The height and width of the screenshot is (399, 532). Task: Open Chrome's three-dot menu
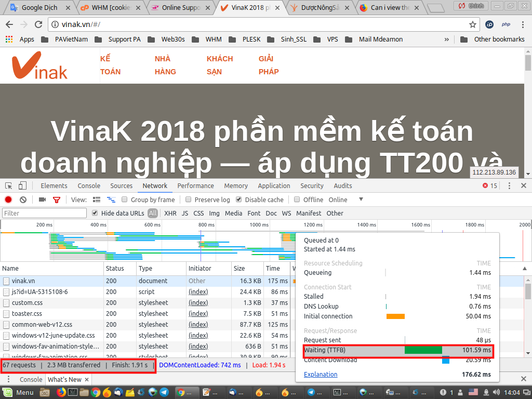click(x=523, y=24)
